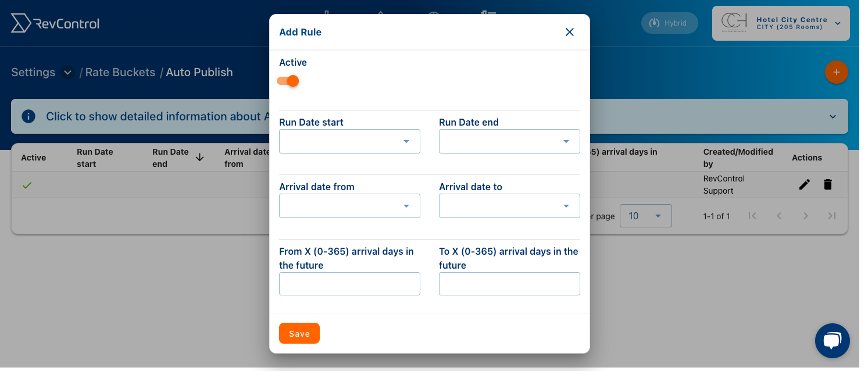The width and height of the screenshot is (868, 371).
Task: Click the Hybrid mode button
Action: [x=670, y=23]
